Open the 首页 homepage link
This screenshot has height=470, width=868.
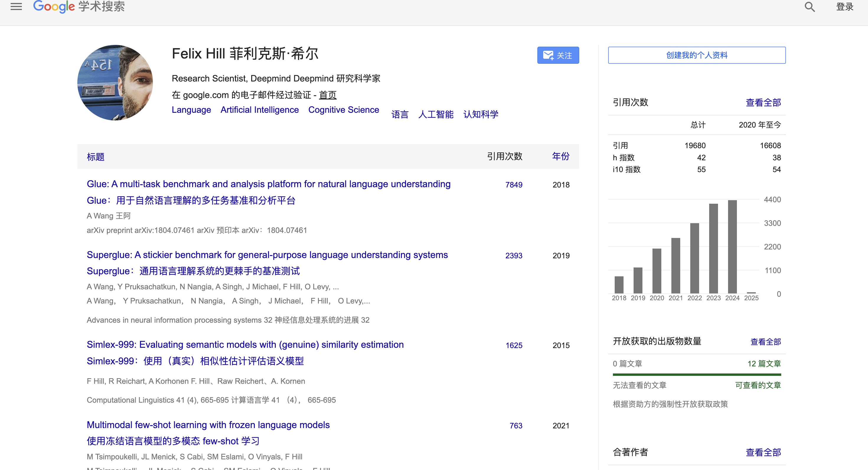327,95
